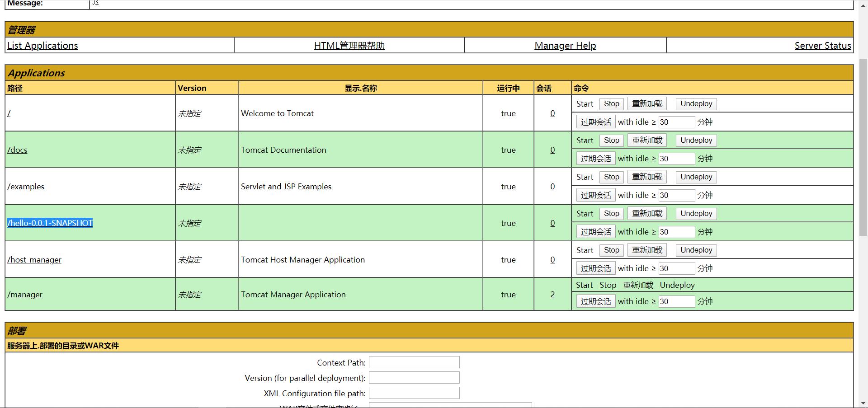Viewport: 868px width, 408px height.
Task: Click 'Servlet and JSP Examples' text
Action: coord(286,187)
